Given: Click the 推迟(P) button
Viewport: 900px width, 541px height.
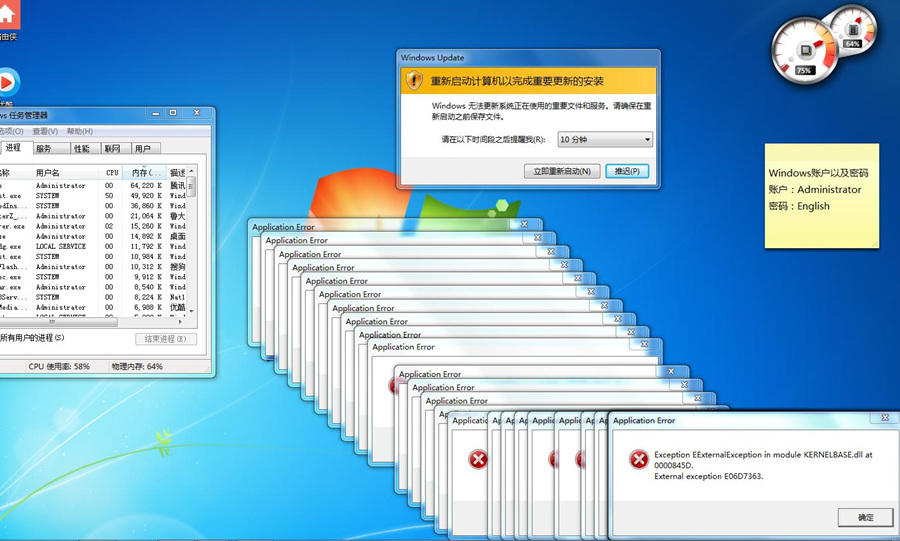Looking at the screenshot, I should 627,171.
